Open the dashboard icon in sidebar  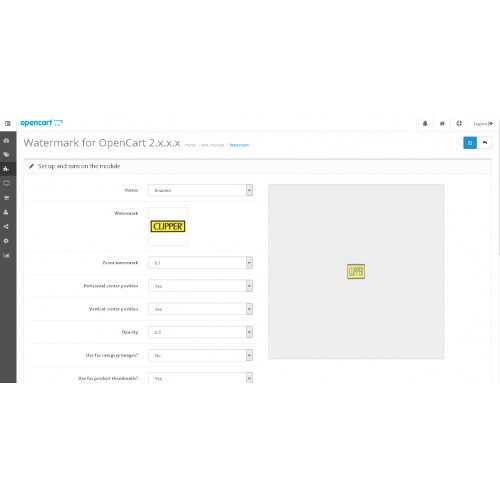pos(6,140)
